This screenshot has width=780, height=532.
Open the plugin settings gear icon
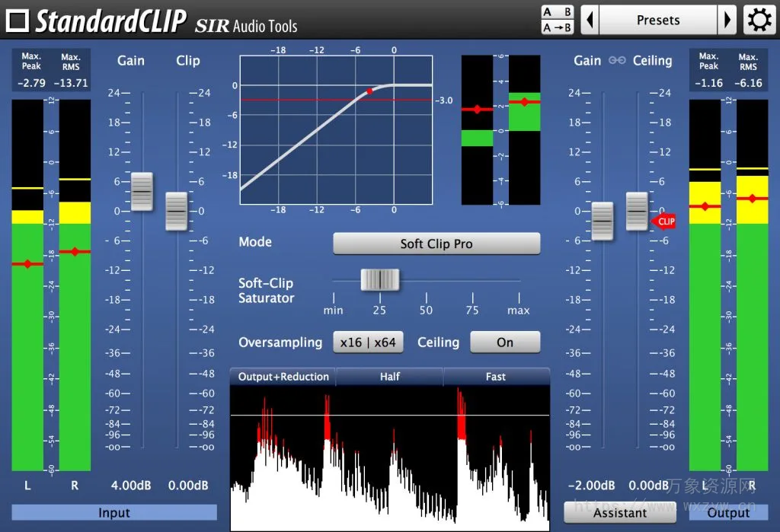coord(759,20)
